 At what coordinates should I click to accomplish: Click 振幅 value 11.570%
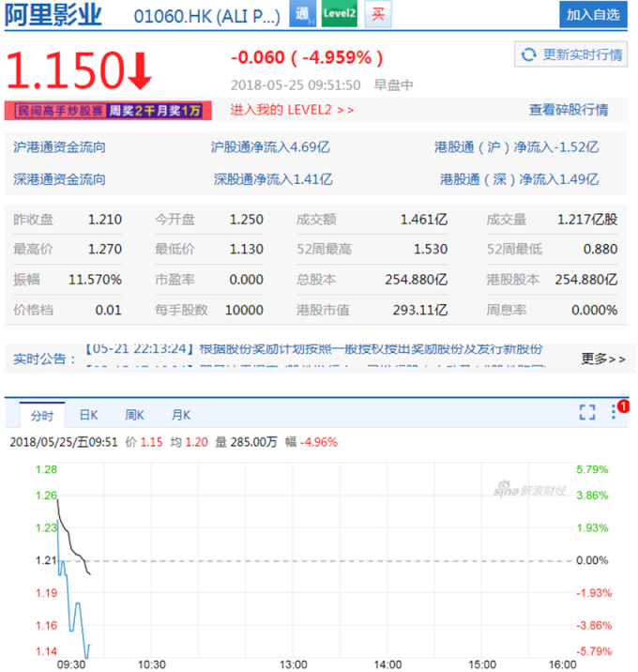click(x=95, y=280)
